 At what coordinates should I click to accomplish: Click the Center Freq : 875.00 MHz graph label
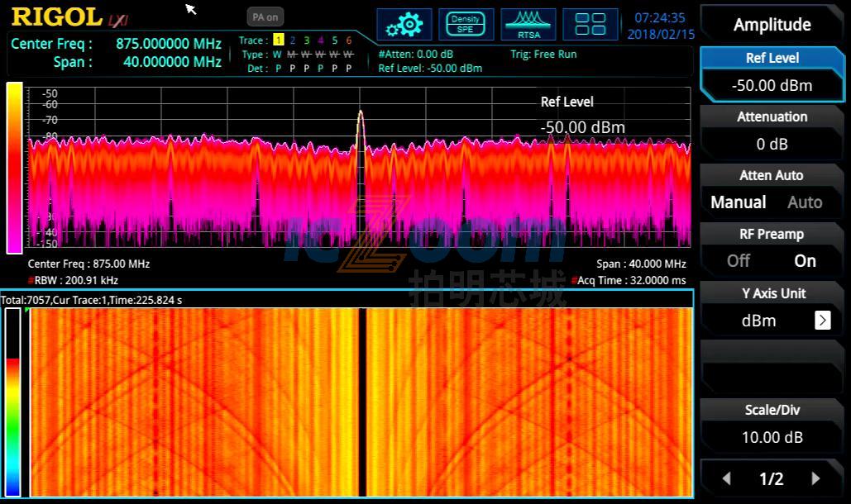(x=88, y=264)
